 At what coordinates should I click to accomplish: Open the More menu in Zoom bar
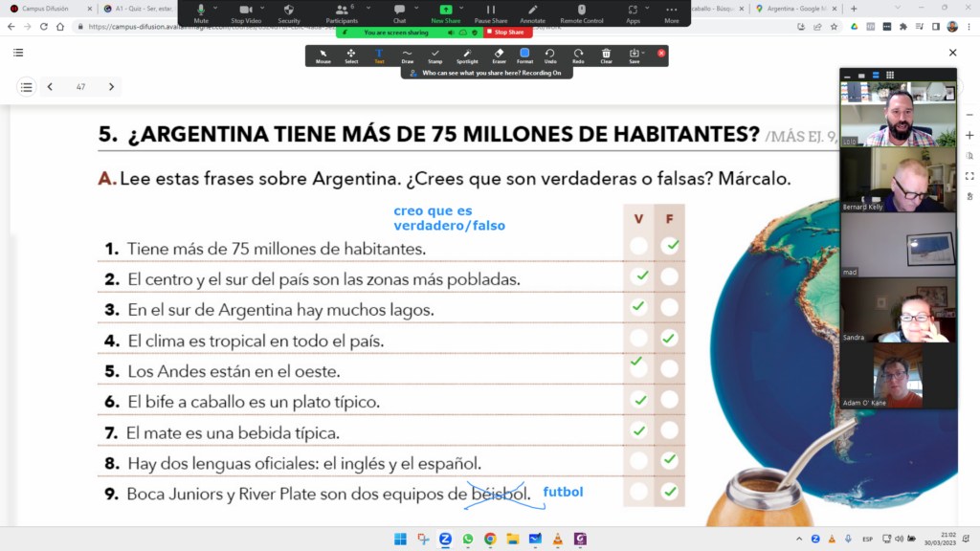(671, 13)
